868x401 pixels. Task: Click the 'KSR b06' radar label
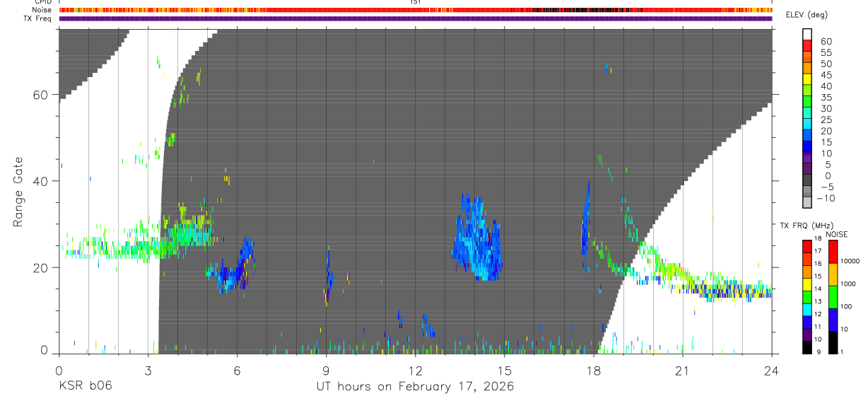click(84, 386)
